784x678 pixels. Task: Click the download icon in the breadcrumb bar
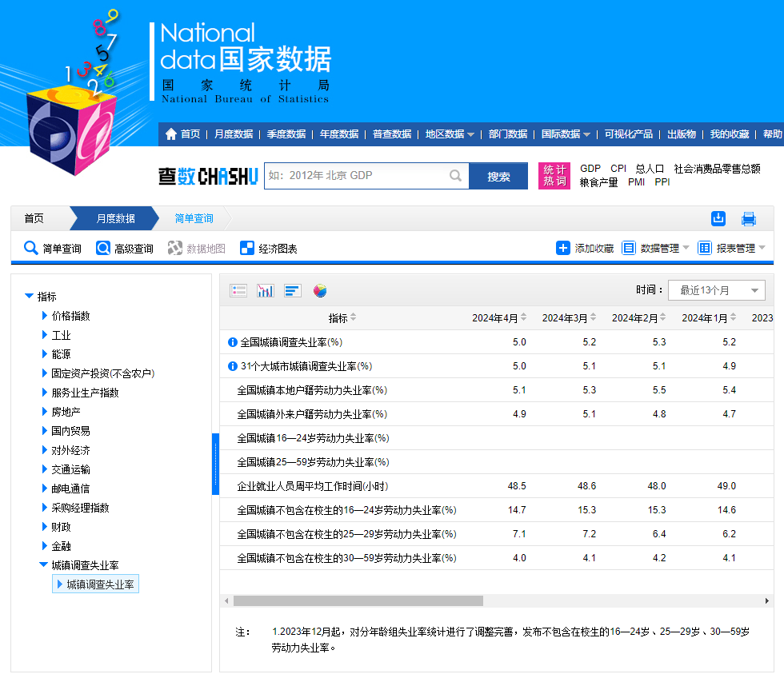pos(718,218)
